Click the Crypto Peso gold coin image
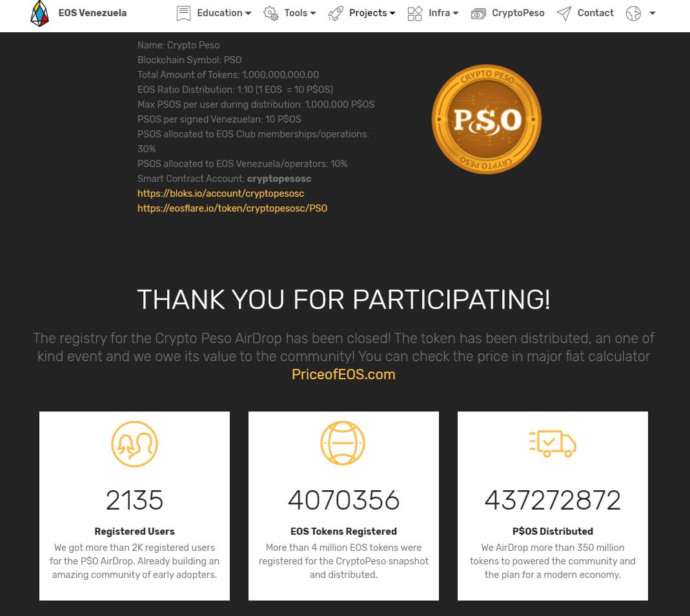 tap(486, 119)
